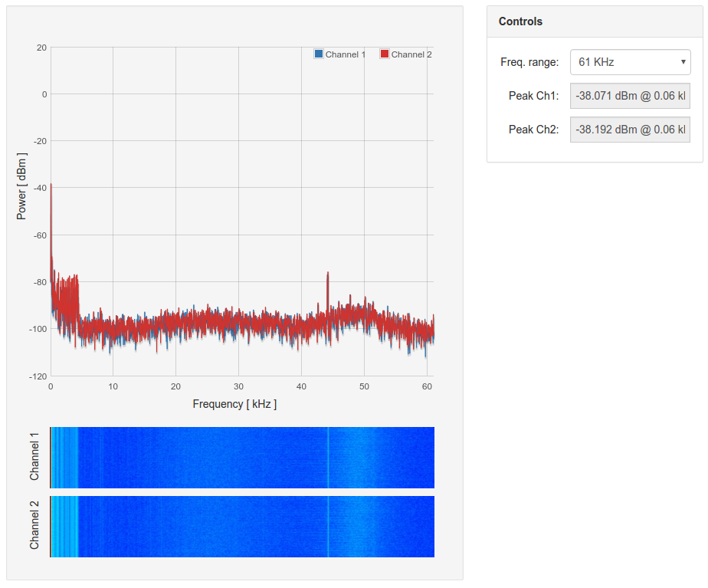Viewport: 708px width, 588px height.
Task: Click the Peak Ch1 label text
Action: pyautogui.click(x=533, y=96)
